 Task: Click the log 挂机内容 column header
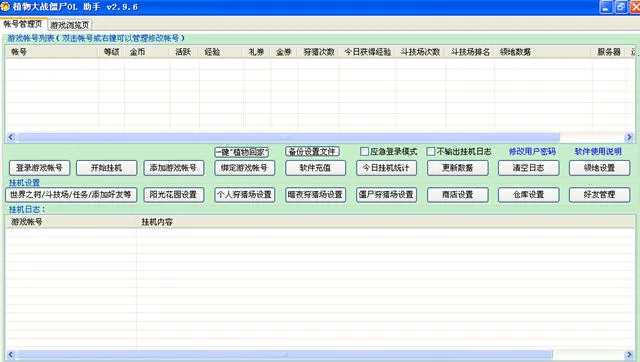385,222
